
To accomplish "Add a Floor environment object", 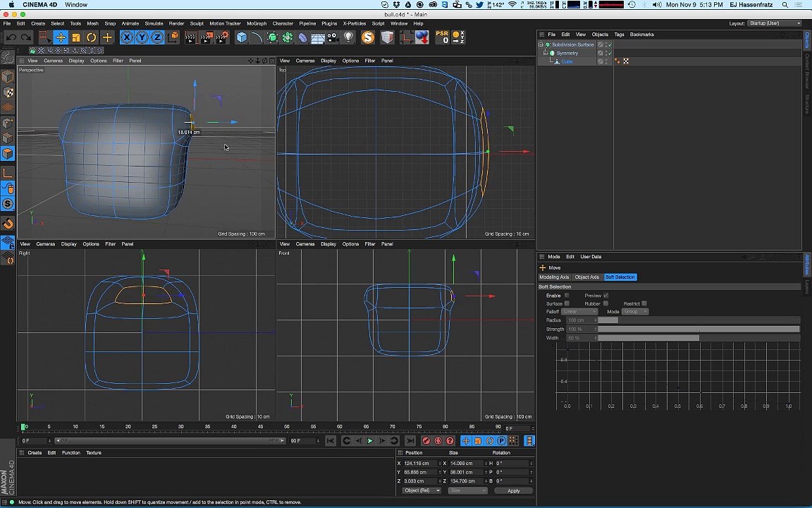I will tap(317, 38).
